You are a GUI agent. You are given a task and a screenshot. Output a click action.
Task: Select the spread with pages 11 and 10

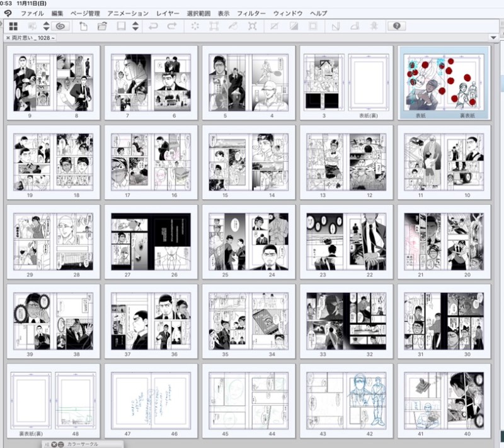[x=444, y=163]
